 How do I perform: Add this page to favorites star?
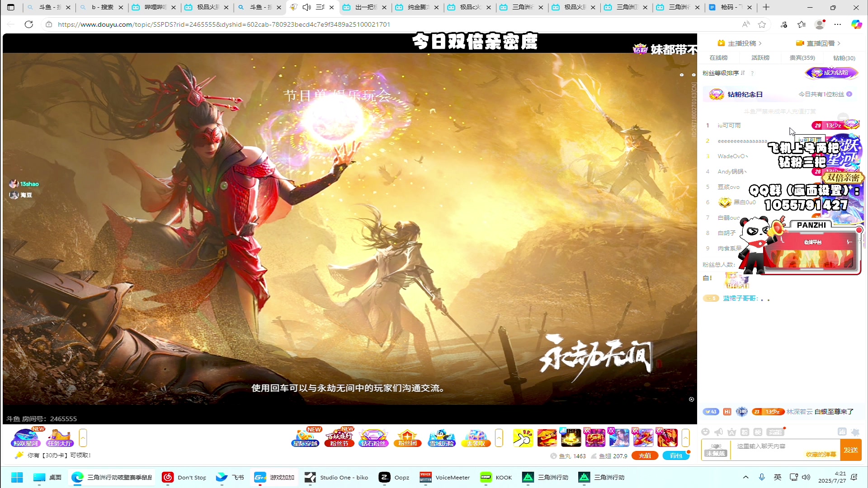pos(762,24)
